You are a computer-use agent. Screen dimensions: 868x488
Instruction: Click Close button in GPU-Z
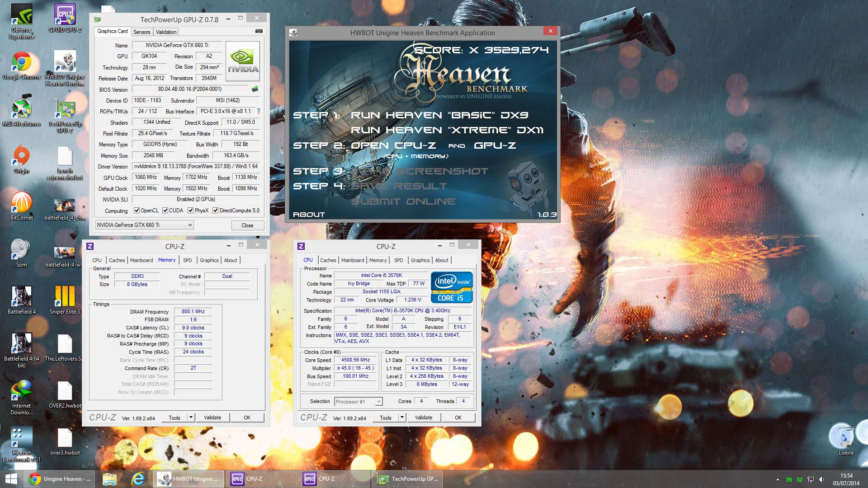(247, 225)
